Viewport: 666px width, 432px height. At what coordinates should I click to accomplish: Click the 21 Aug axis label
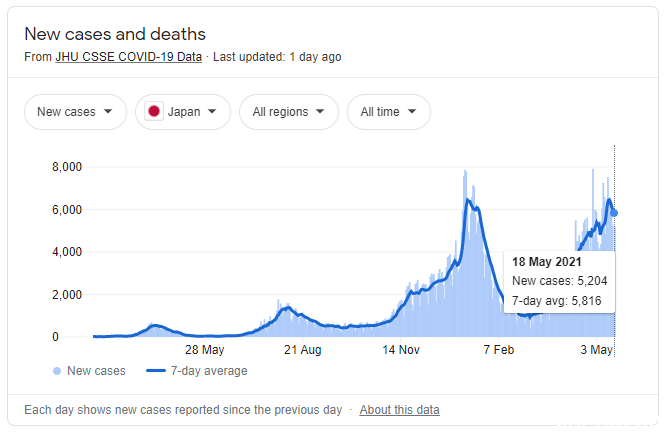pyautogui.click(x=302, y=350)
